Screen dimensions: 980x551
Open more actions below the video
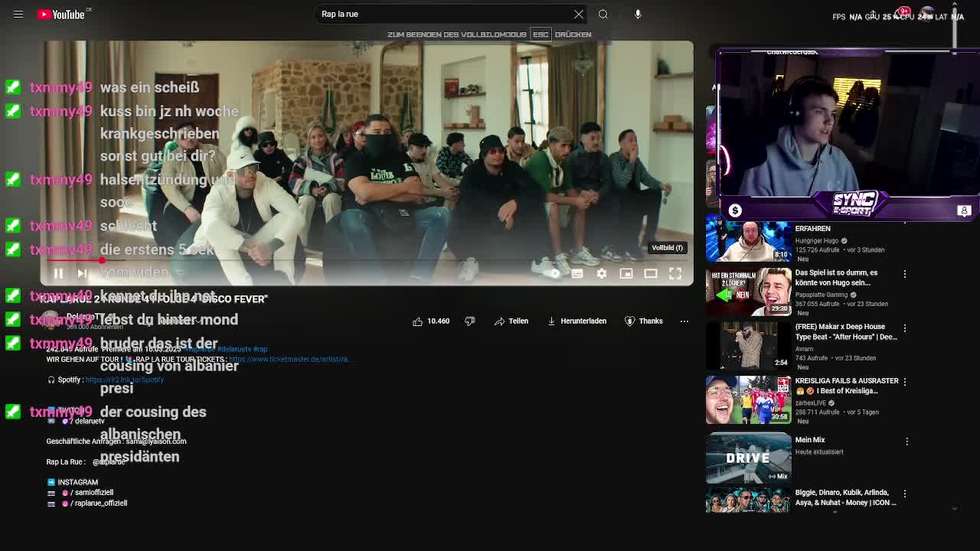point(684,321)
